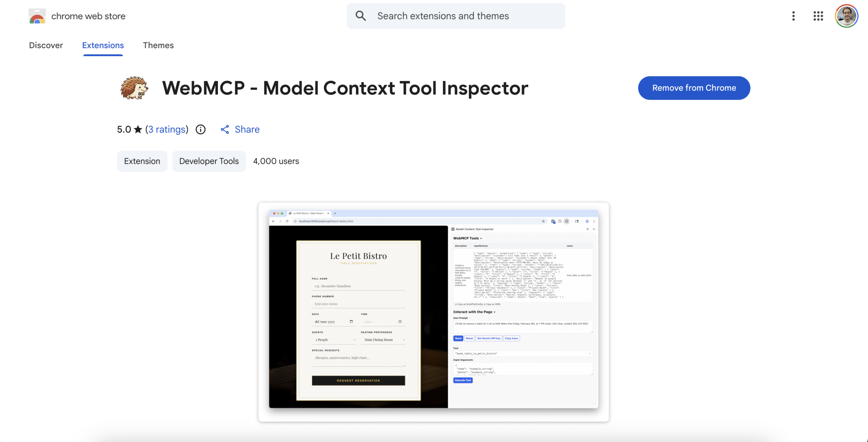The width and height of the screenshot is (868, 442).
Task: Click the calendar icon in the Date field
Action: (352, 321)
